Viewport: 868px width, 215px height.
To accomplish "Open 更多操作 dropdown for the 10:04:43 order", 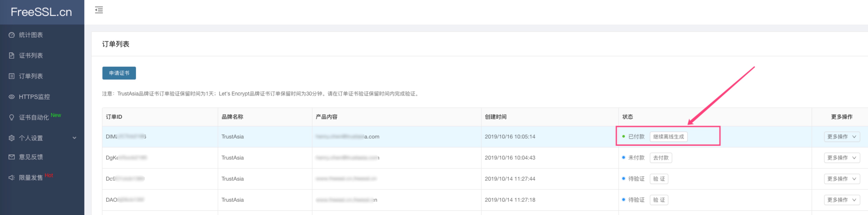I will [x=842, y=158].
